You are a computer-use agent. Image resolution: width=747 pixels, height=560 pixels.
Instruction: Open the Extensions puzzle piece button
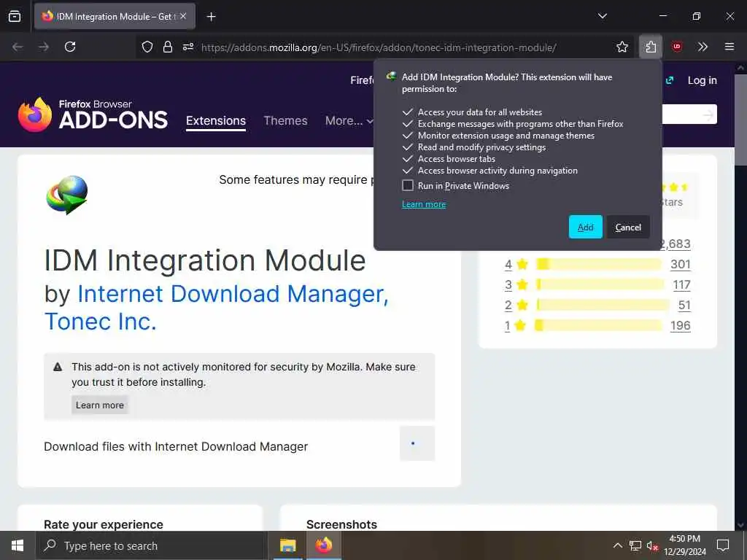651,47
